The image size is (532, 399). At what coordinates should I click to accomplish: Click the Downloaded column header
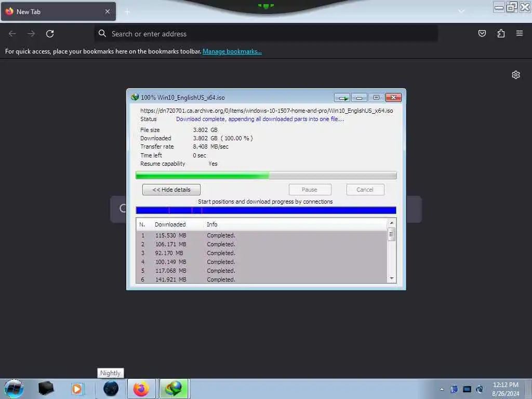[170, 224]
